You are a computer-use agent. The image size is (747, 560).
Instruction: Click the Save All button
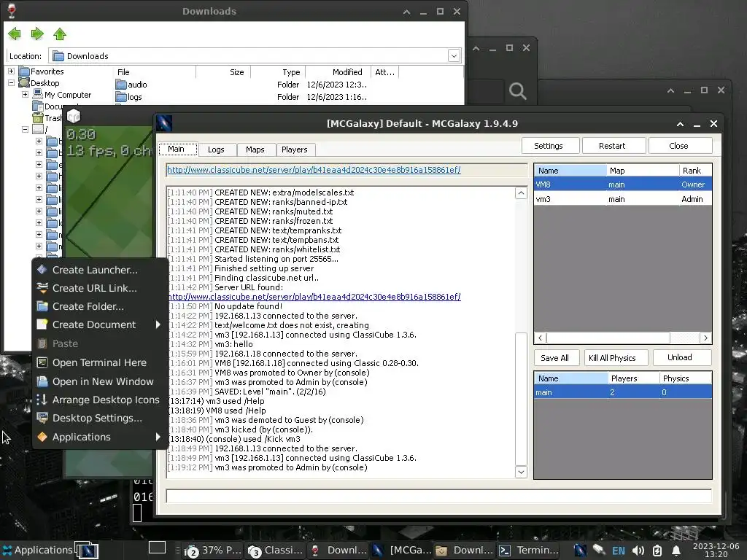(557, 357)
